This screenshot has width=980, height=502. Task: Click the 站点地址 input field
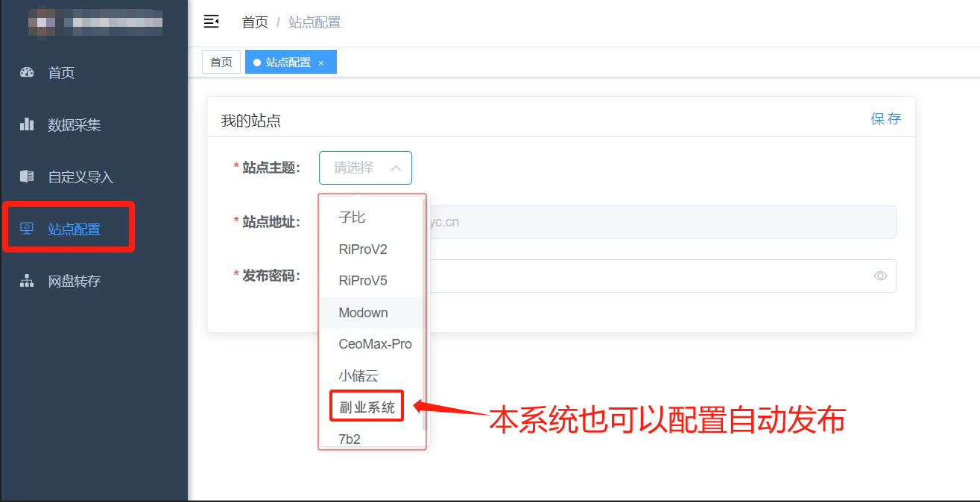point(656,222)
